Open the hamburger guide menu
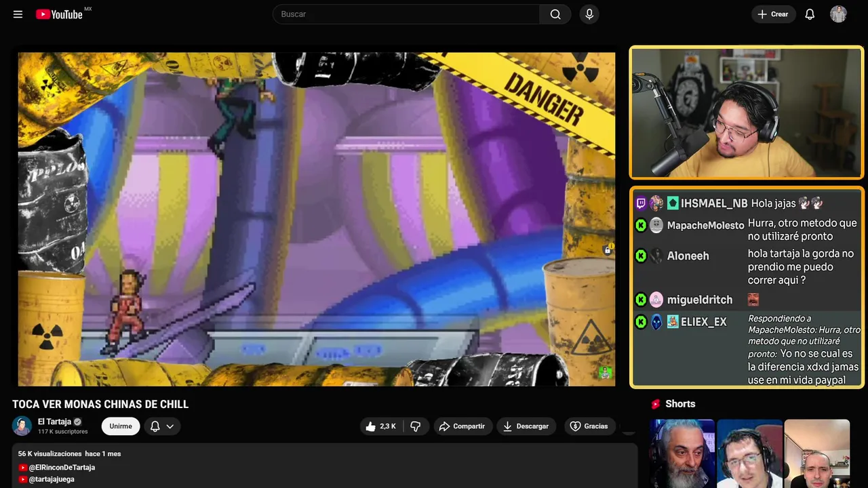 pyautogui.click(x=18, y=14)
